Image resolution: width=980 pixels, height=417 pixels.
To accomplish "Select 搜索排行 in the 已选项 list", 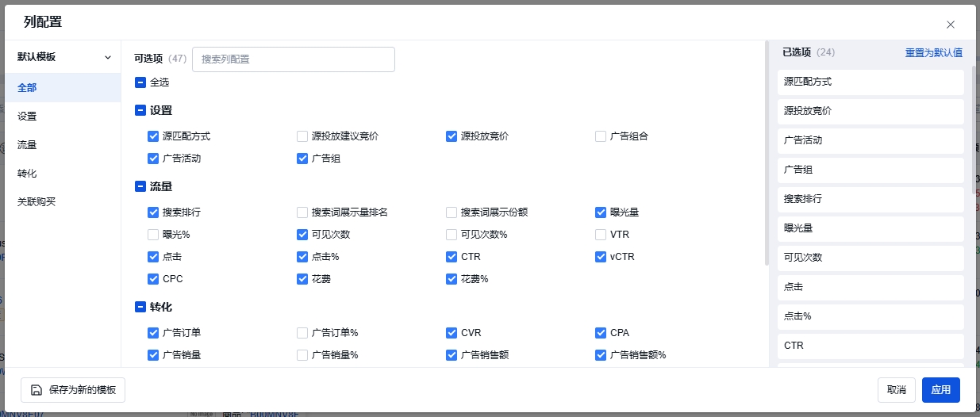I will click(x=870, y=199).
